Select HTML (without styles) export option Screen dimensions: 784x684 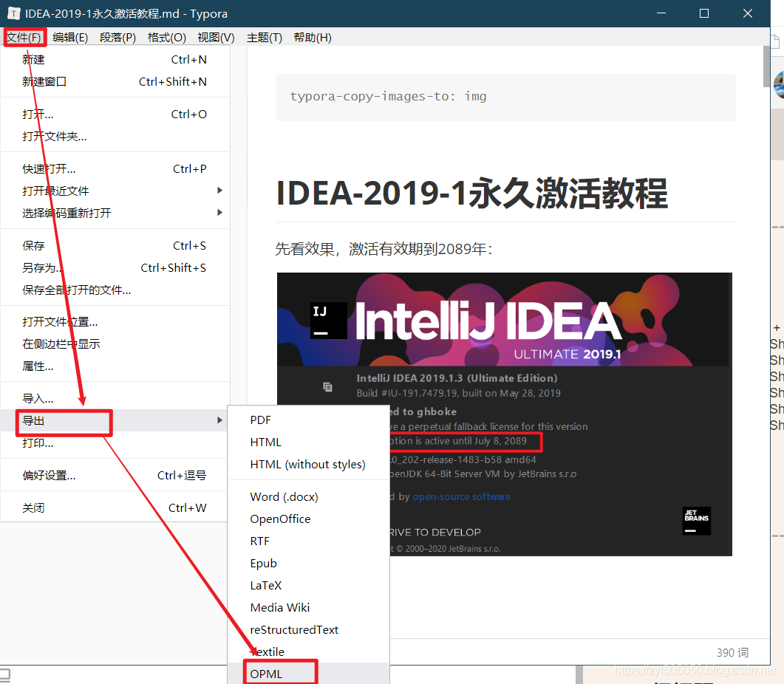(308, 464)
